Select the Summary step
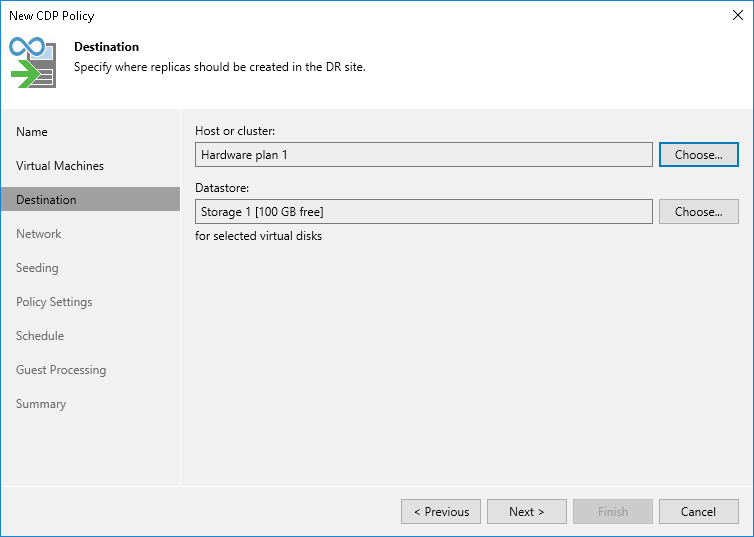Screen dimensions: 754x537 (x=40, y=404)
